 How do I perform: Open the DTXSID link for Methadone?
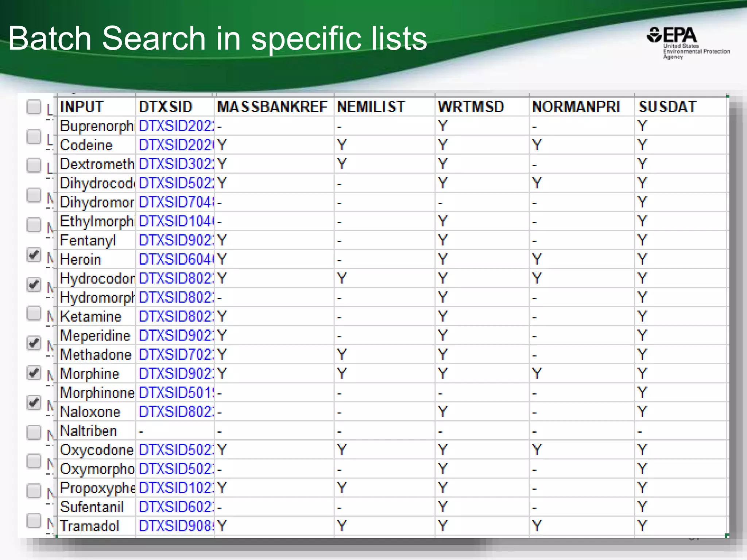176,354
